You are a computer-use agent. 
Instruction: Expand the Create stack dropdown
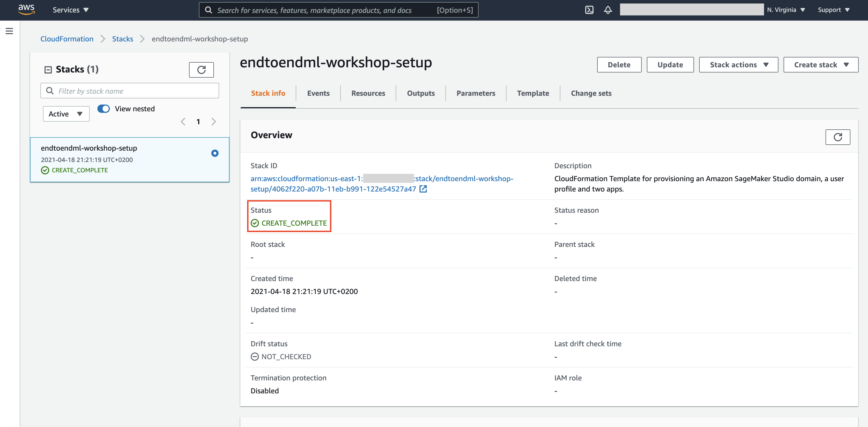[x=821, y=65]
